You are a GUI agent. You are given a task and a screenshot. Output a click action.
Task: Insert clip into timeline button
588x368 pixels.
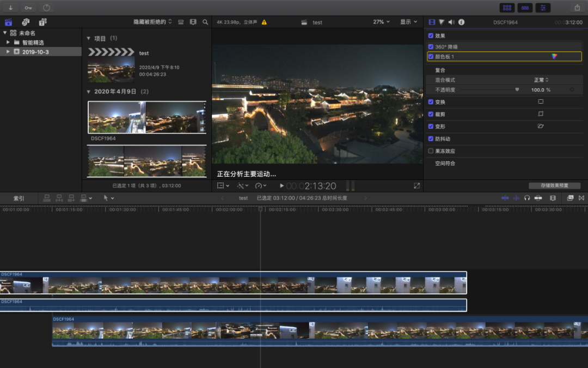click(59, 198)
